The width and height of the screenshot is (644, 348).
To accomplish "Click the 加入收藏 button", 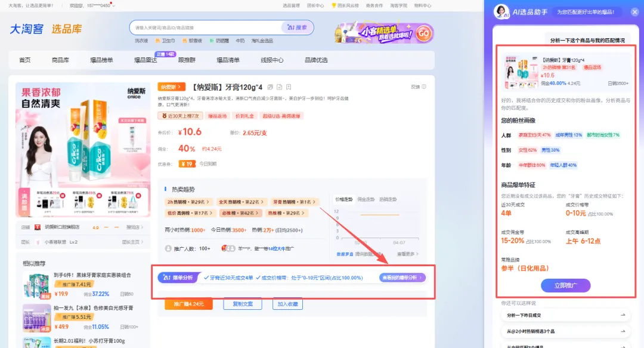I will 287,304.
